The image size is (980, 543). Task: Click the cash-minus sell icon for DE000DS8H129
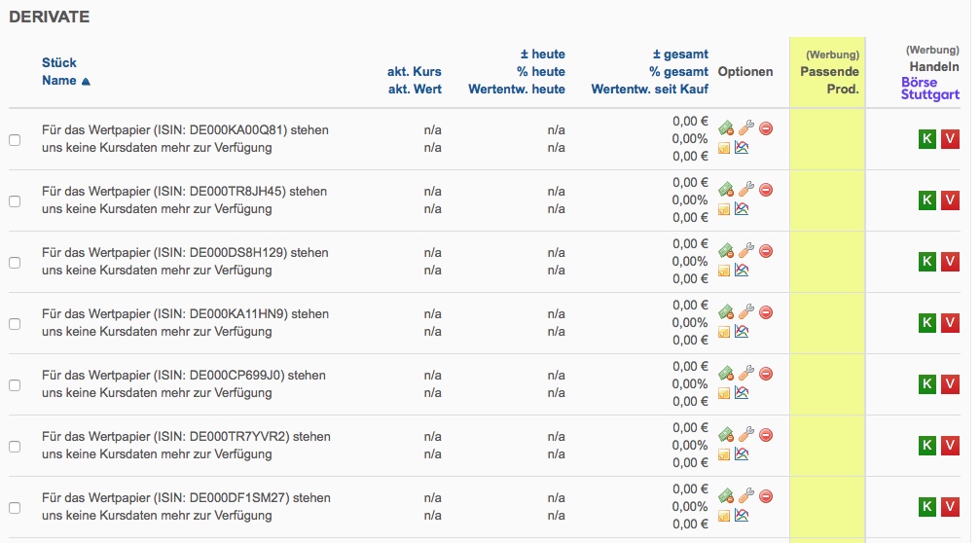click(726, 251)
